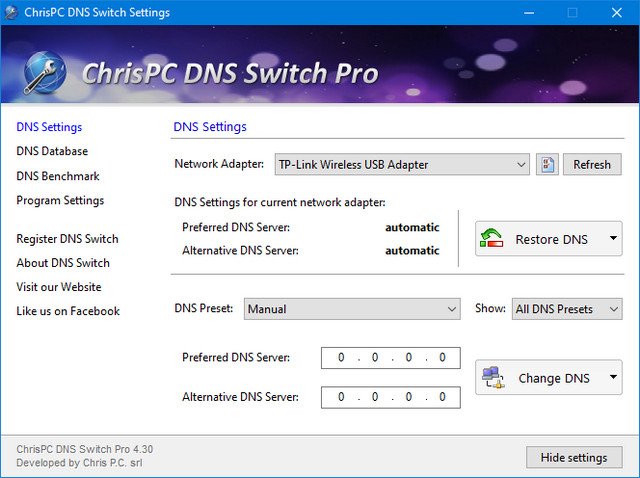Open About DNS Switch page

63,263
